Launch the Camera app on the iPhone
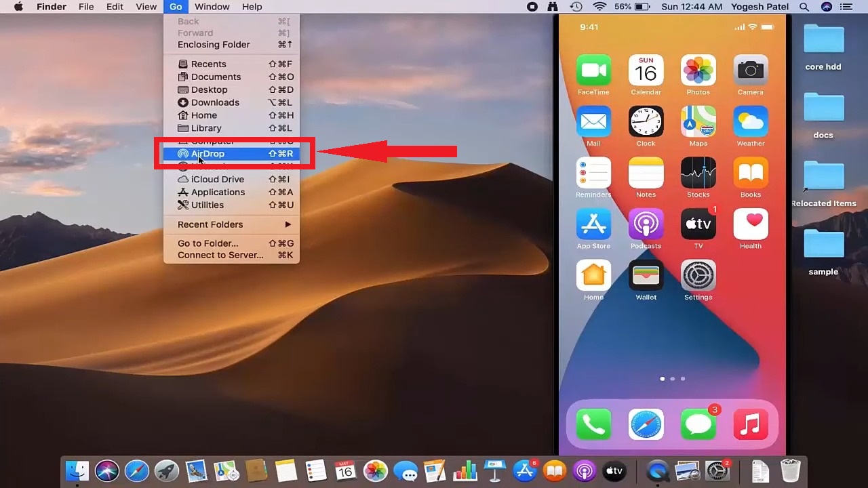This screenshot has width=868, height=488. [750, 70]
